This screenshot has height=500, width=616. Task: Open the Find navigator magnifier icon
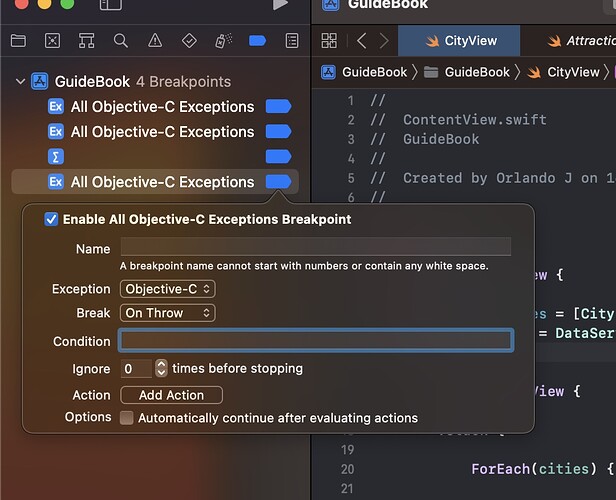[121, 40]
